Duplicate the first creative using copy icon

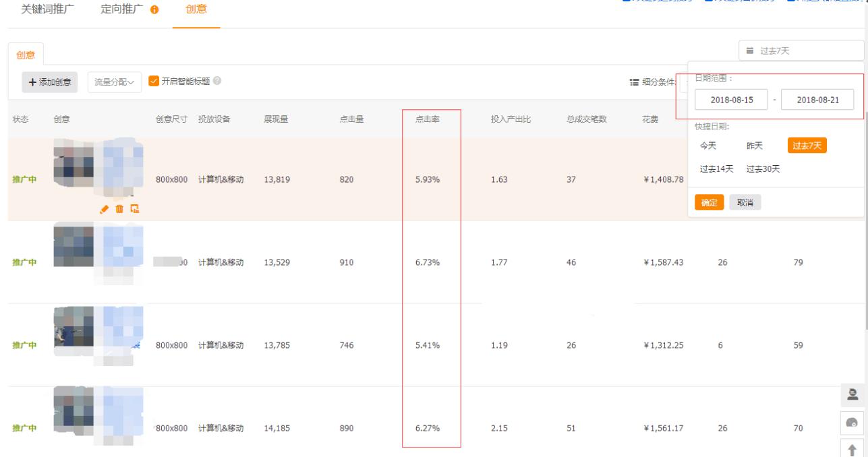click(135, 209)
